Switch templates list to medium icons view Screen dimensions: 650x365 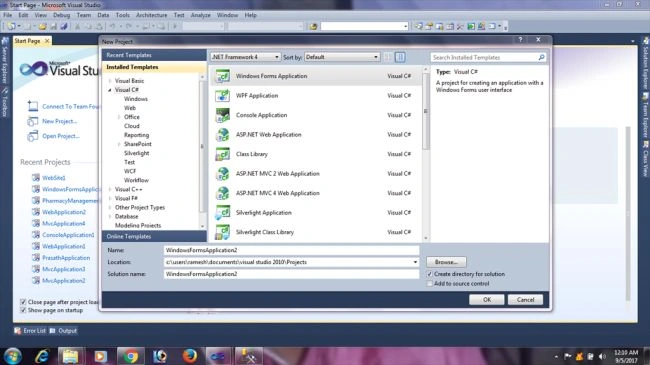[400, 57]
